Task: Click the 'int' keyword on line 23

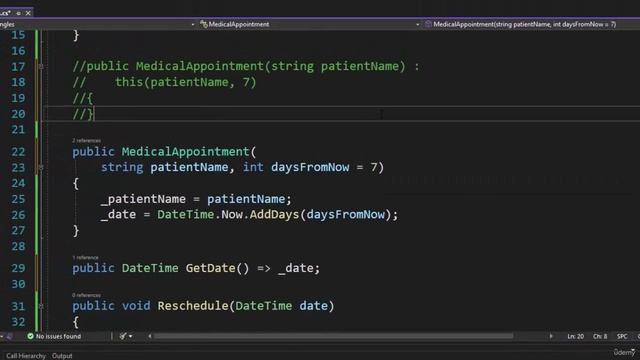Action: click(253, 167)
